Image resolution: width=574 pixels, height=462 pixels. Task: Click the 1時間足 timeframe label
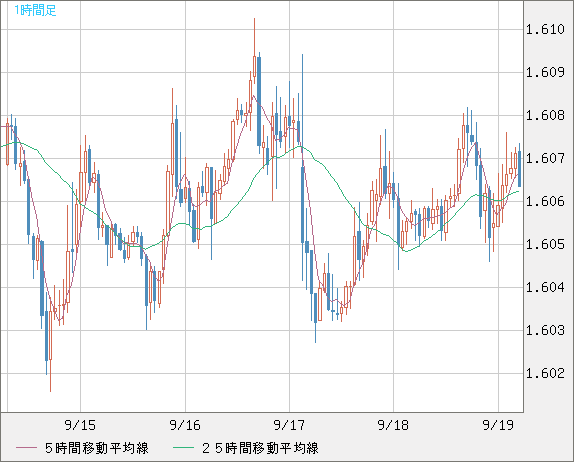click(x=36, y=11)
